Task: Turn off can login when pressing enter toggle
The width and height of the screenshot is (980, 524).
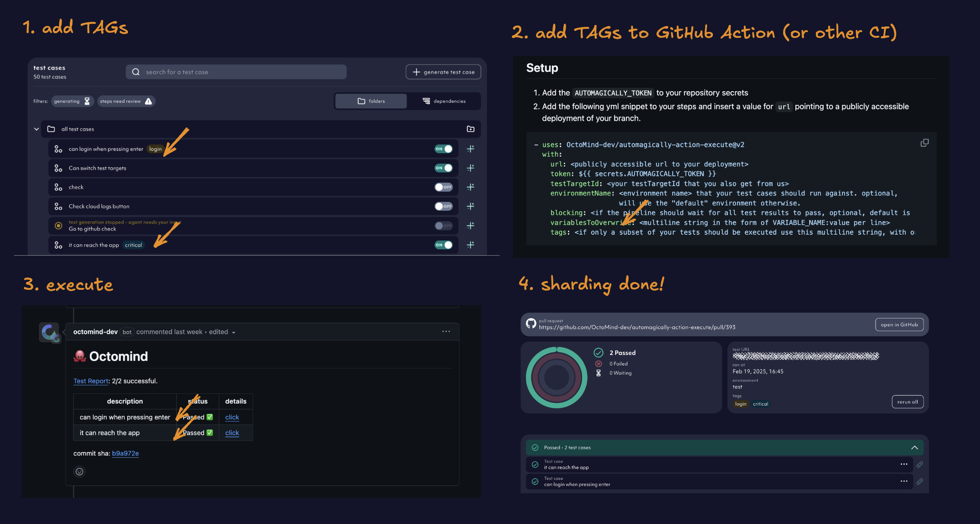Action: tap(443, 149)
